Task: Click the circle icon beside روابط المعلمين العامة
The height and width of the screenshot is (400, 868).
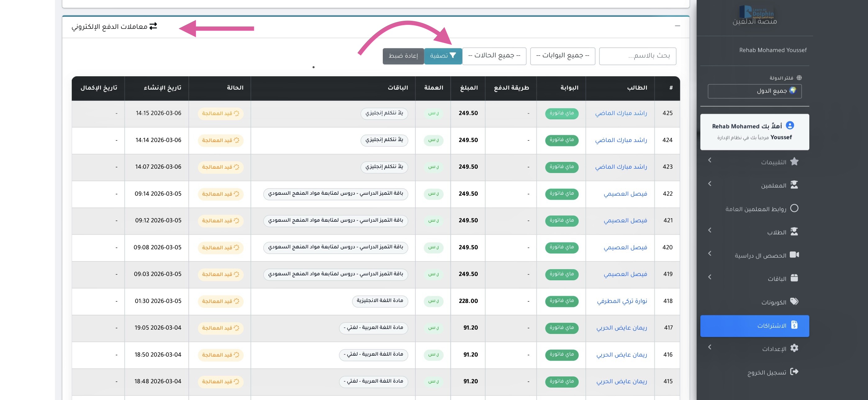Action: point(794,208)
